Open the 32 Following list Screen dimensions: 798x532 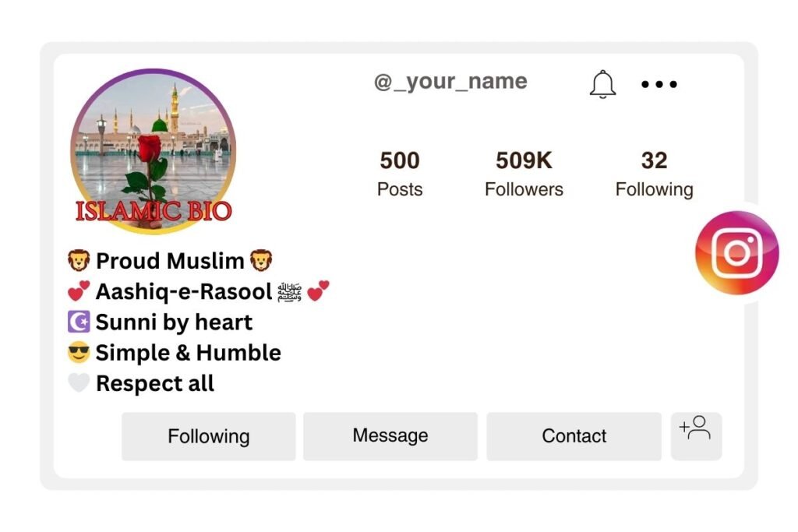[x=655, y=171]
